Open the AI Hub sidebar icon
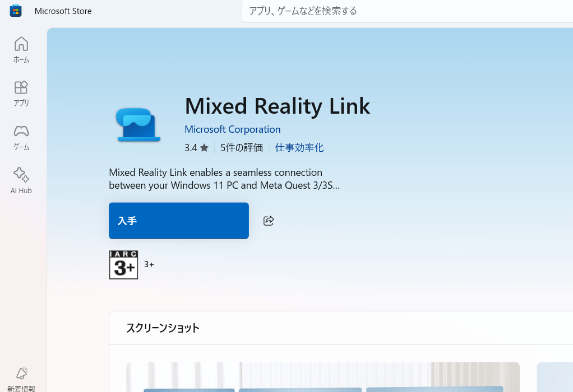Screen dimensions: 573x392 [21, 179]
